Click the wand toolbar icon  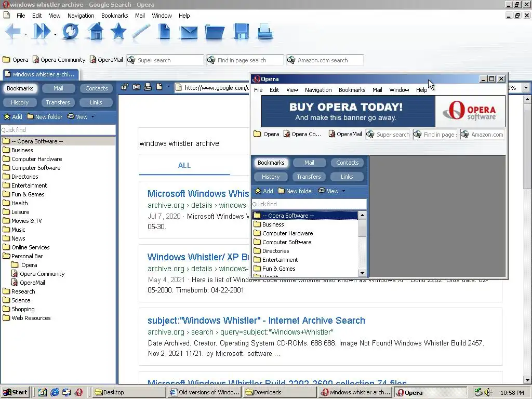click(141, 32)
